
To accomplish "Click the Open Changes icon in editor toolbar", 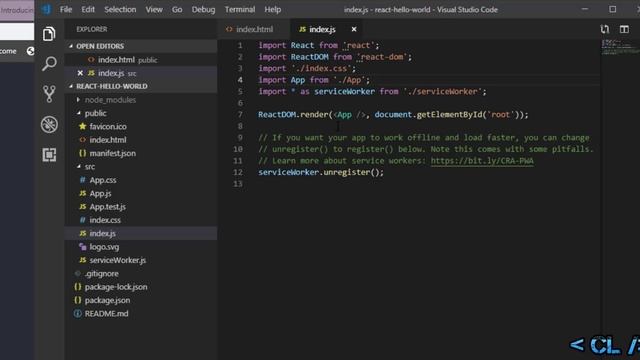I will click(604, 29).
